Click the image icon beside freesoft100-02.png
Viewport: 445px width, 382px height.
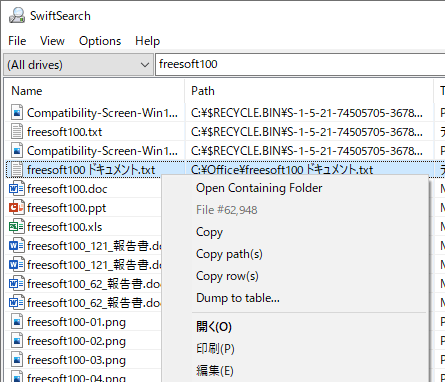[x=17, y=341]
